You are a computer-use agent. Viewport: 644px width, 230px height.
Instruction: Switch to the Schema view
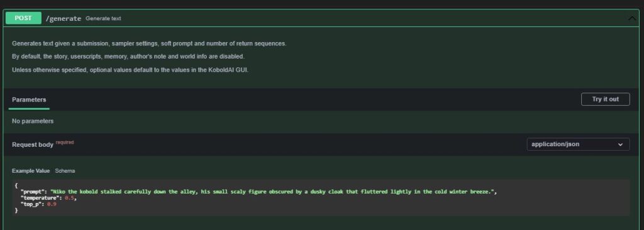tap(65, 171)
